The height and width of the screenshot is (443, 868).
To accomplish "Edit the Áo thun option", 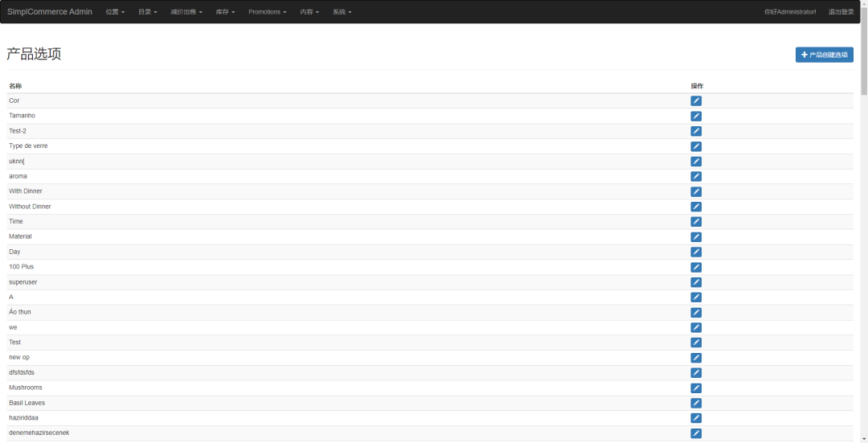I will coord(696,312).
